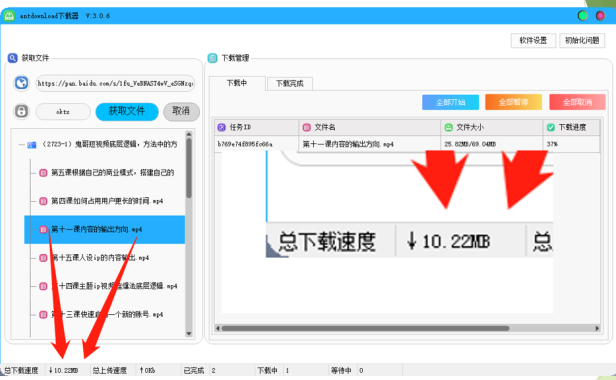The height and width of the screenshot is (380, 616).
Task: Click the orange 全部暂停 button
Action: click(x=513, y=102)
